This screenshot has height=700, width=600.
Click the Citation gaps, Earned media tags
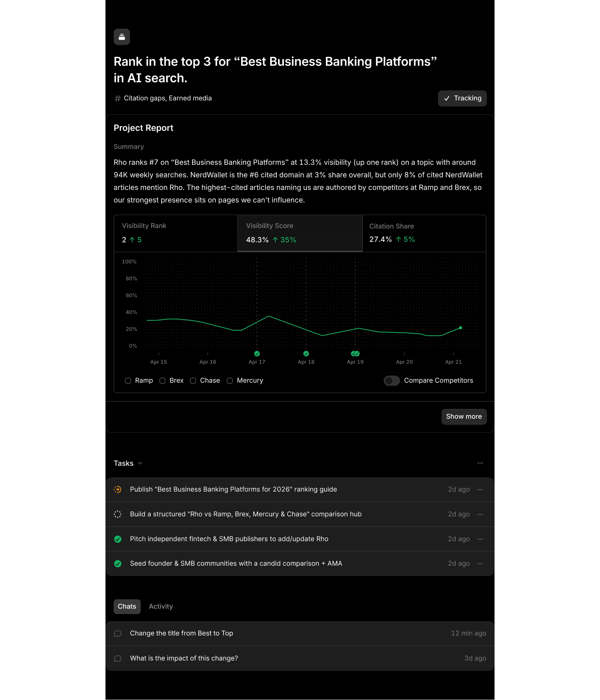168,98
